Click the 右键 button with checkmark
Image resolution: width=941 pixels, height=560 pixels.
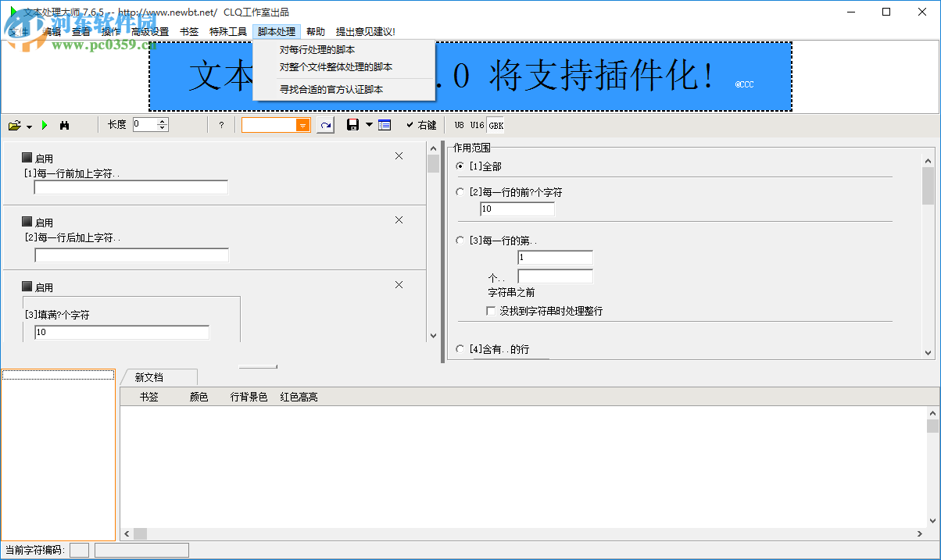(x=422, y=124)
